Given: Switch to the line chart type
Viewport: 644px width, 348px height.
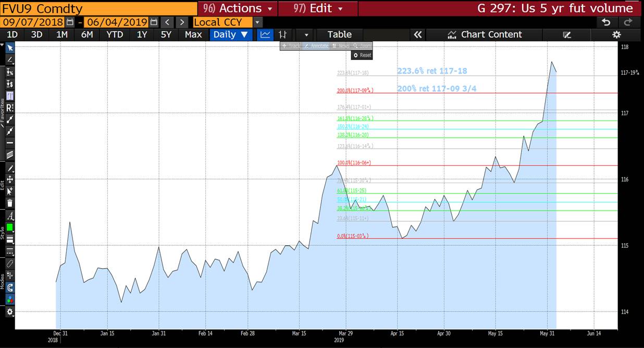Looking at the screenshot, I should (x=266, y=34).
